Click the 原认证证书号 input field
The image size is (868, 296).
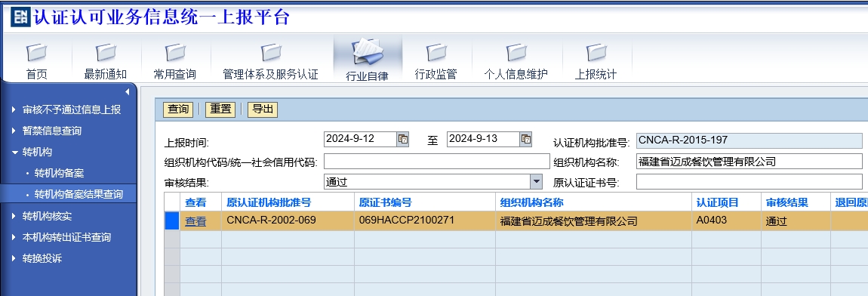(x=749, y=182)
